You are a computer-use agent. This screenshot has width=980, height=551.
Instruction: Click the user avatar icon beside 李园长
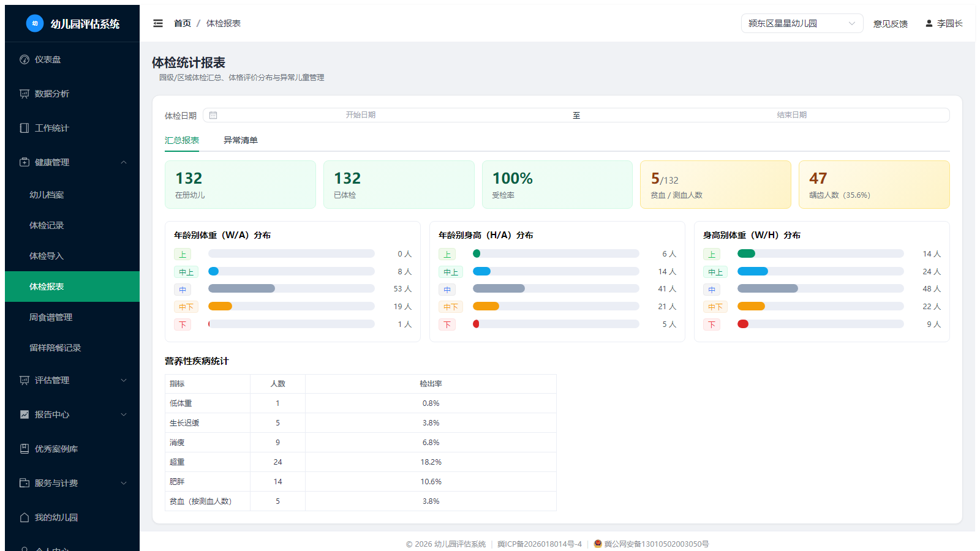pyautogui.click(x=929, y=23)
